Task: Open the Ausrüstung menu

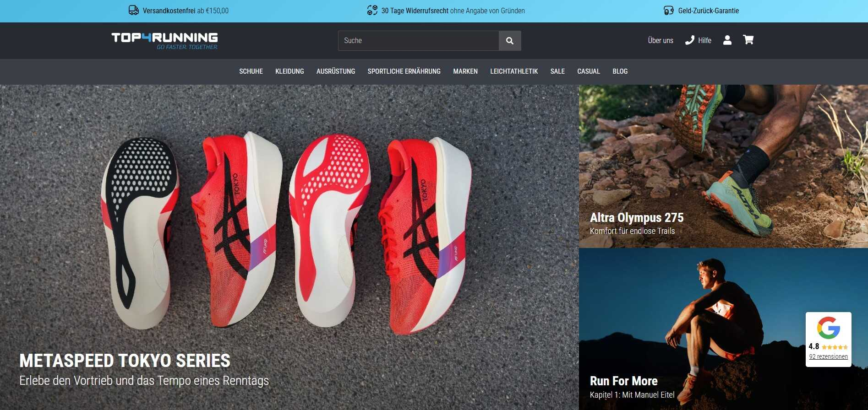Action: pyautogui.click(x=336, y=71)
